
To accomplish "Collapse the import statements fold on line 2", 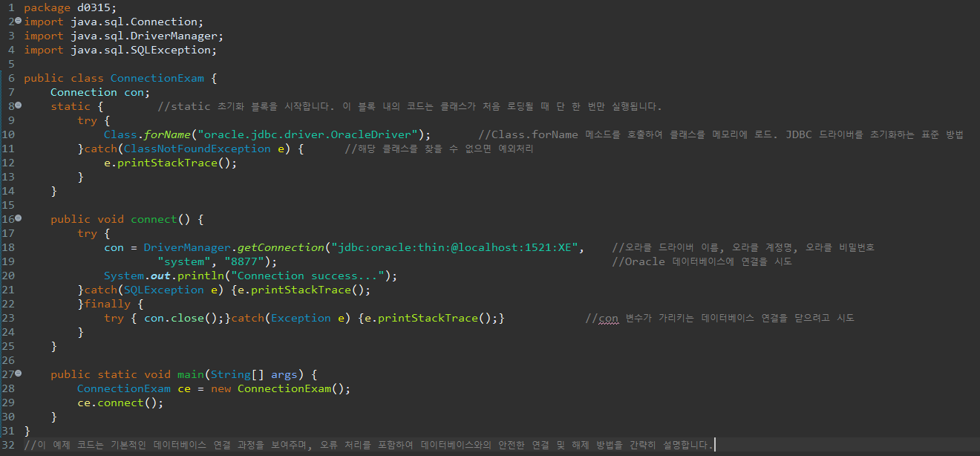I will tap(18, 22).
